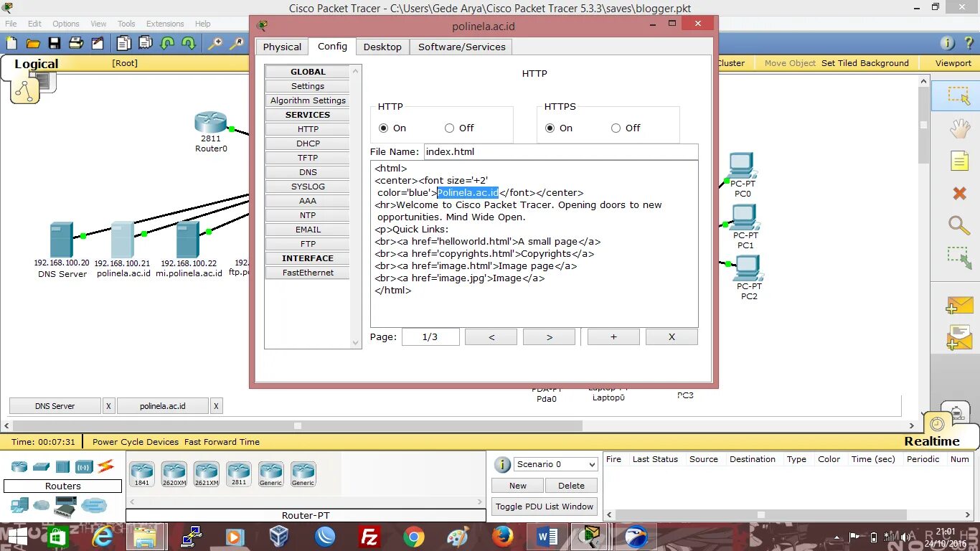Click Fast Forward Time
The image size is (980, 551).
point(222,442)
